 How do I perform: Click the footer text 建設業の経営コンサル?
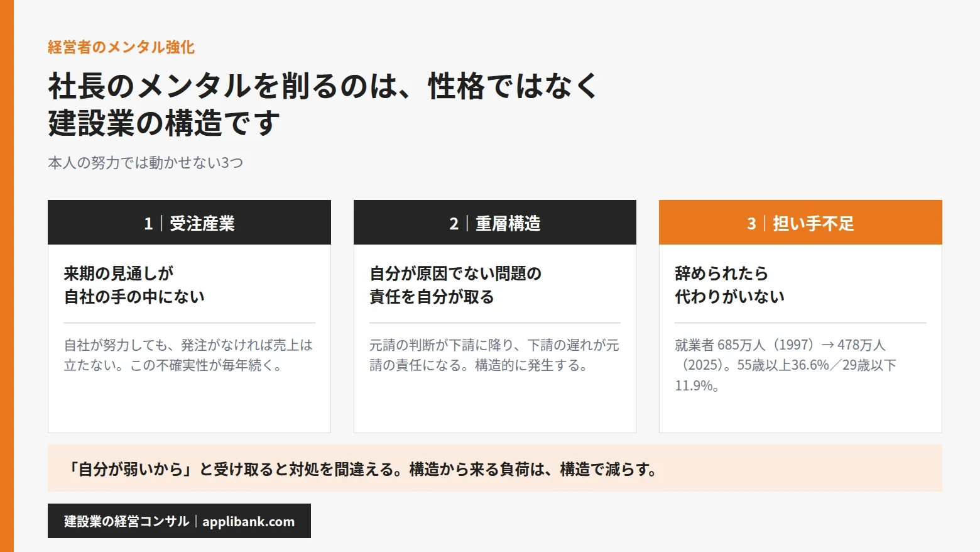tap(126, 521)
